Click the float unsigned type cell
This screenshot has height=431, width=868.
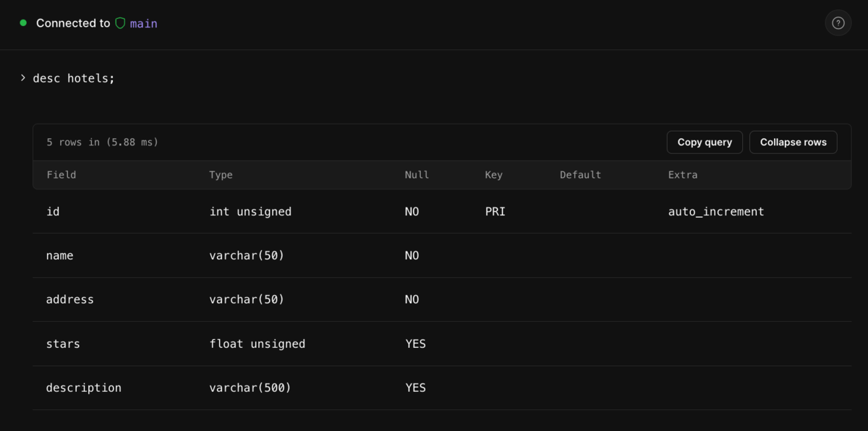point(257,343)
